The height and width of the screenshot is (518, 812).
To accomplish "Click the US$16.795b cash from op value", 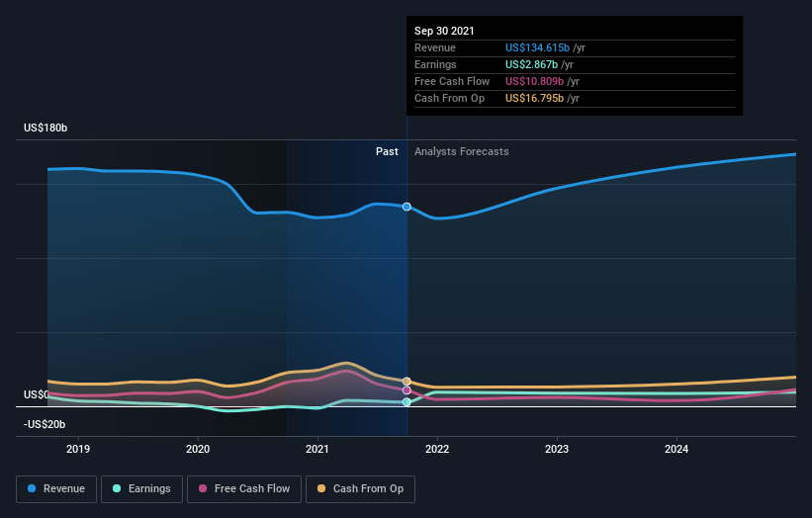I will 534,98.
